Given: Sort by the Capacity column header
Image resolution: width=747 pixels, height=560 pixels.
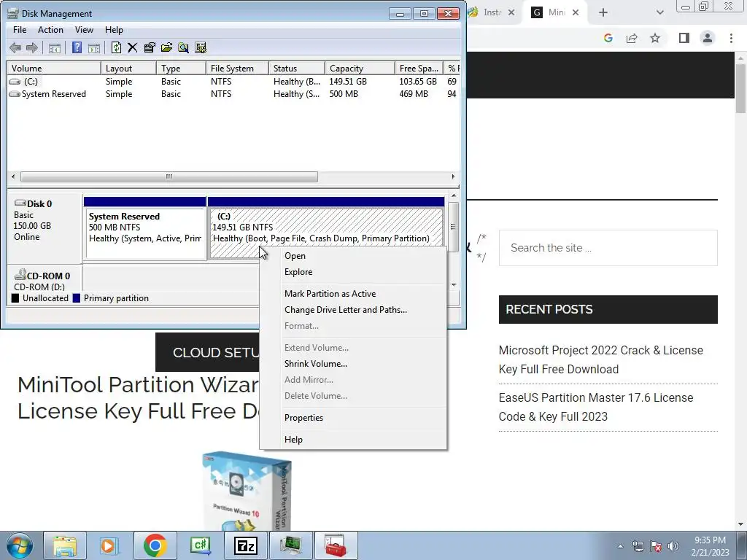Looking at the screenshot, I should coord(360,69).
